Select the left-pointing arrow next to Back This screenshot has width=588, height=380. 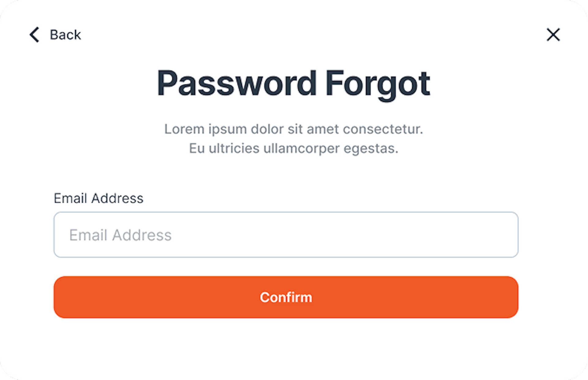pyautogui.click(x=34, y=35)
